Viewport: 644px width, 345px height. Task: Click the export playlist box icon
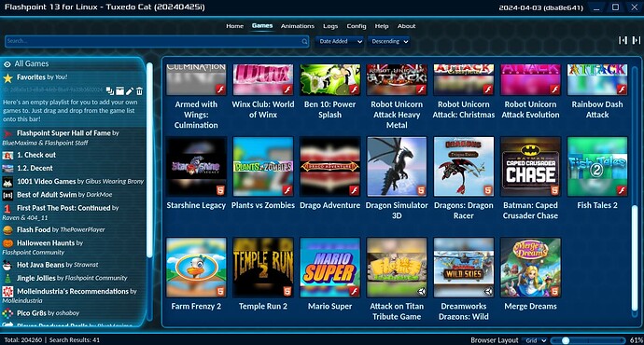click(119, 90)
